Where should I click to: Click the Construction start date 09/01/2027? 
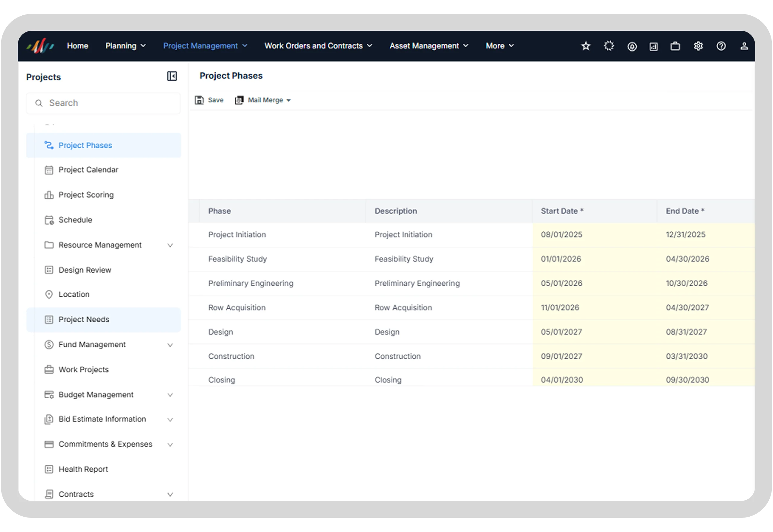(594, 356)
